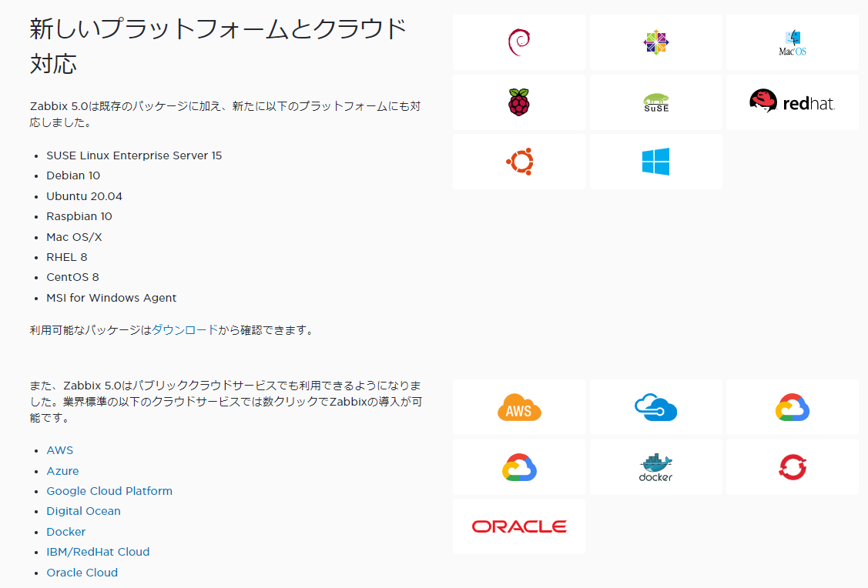Click the list item SUSE Linux Enterprise Server 15
Image resolution: width=868 pixels, height=588 pixels.
coord(134,155)
